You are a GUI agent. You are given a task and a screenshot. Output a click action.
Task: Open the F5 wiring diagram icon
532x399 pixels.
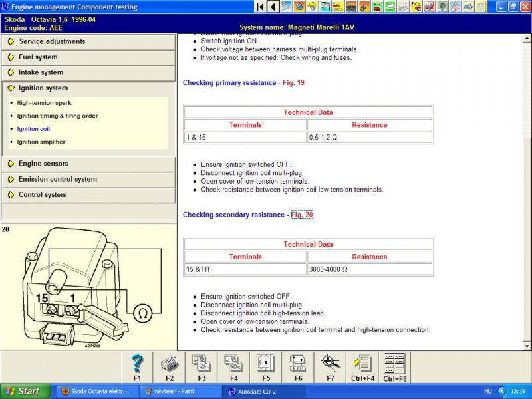coord(266,368)
